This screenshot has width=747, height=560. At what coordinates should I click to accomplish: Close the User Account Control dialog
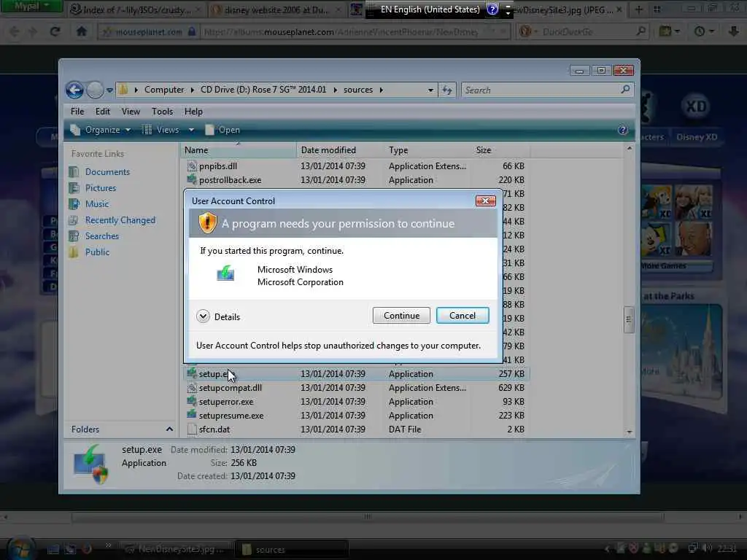(x=485, y=201)
